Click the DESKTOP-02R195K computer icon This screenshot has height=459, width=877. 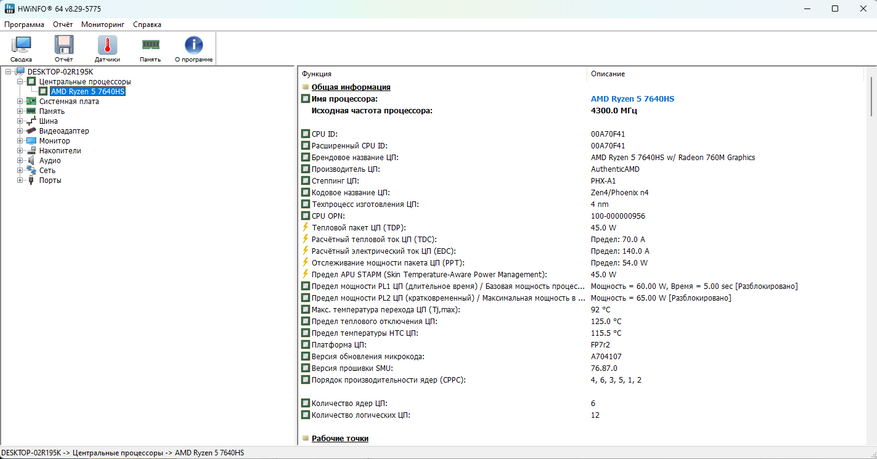coord(20,72)
